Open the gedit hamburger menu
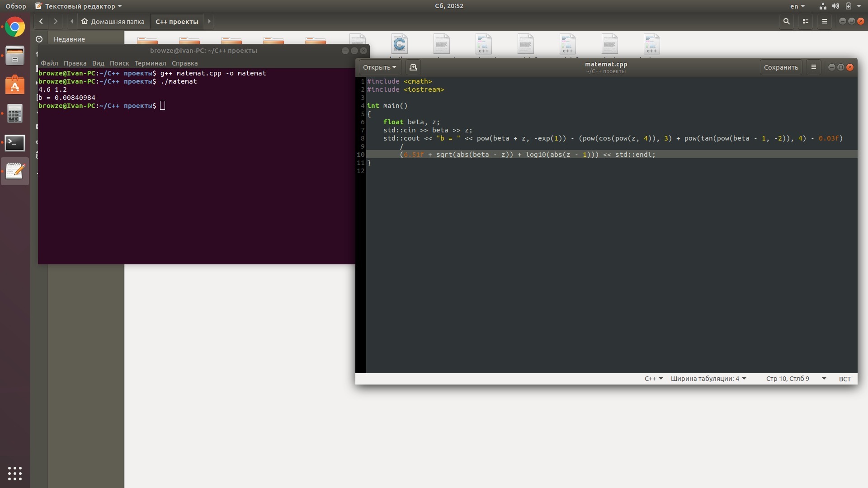 coord(814,67)
